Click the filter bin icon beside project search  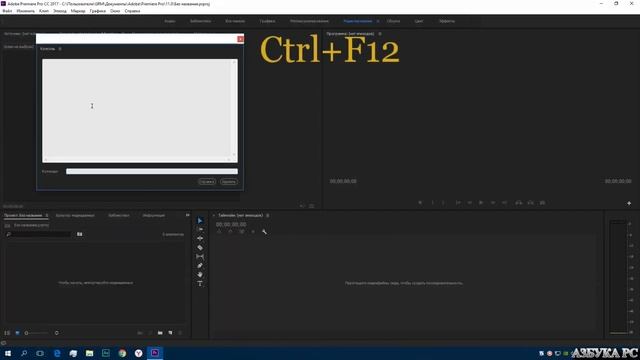80,234
